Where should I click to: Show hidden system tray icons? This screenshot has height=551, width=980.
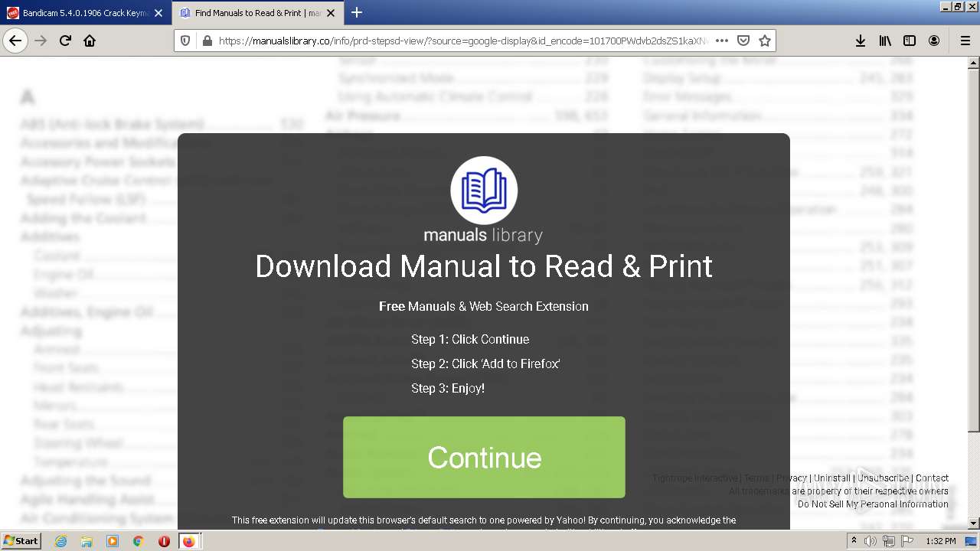point(854,541)
